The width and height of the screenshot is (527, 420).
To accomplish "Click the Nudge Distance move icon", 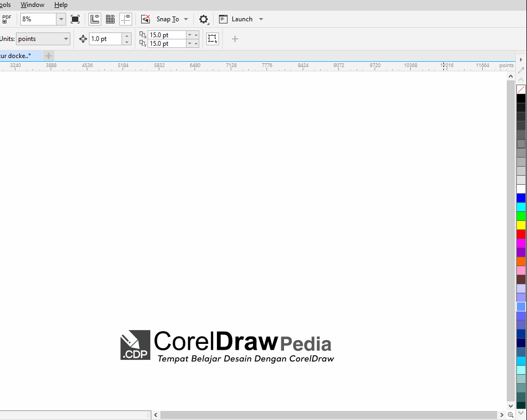I will (83, 38).
